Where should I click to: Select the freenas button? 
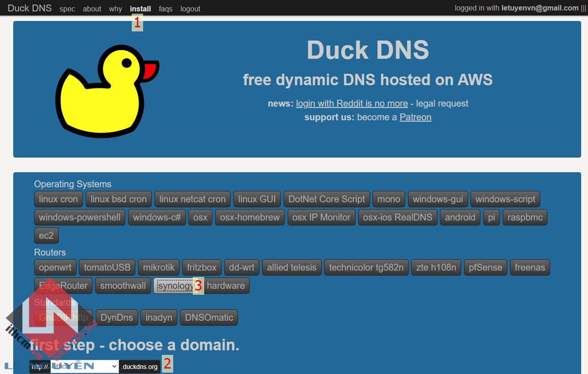tap(530, 267)
